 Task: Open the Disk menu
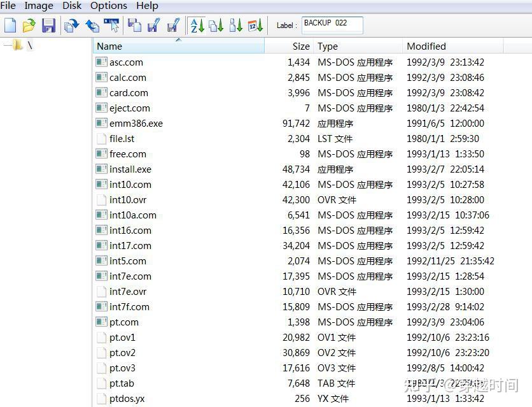(71, 6)
